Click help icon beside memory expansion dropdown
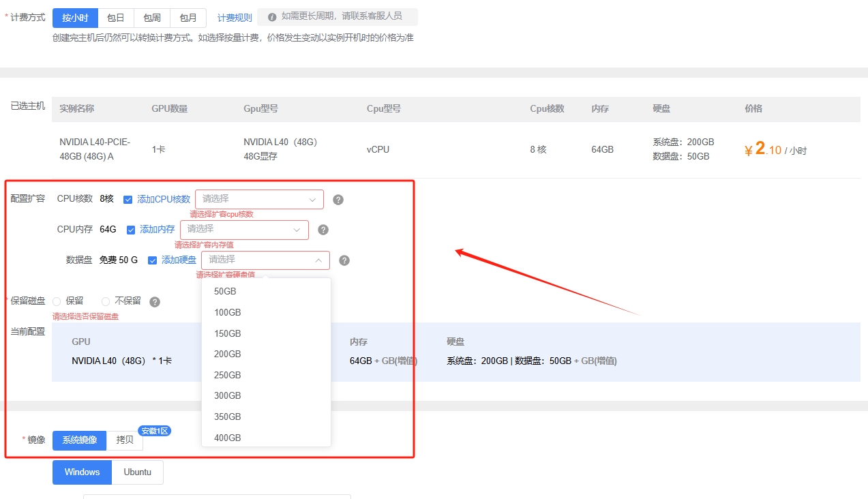This screenshot has height=499, width=868. pyautogui.click(x=323, y=230)
